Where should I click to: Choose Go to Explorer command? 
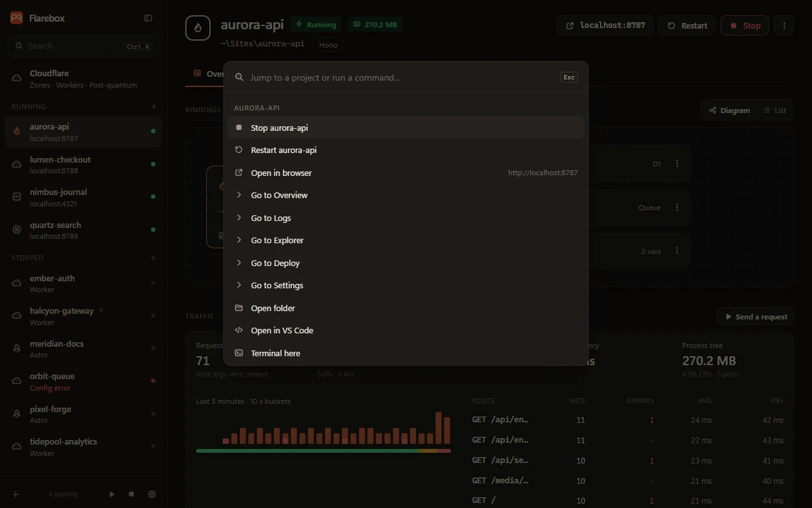[x=406, y=240]
